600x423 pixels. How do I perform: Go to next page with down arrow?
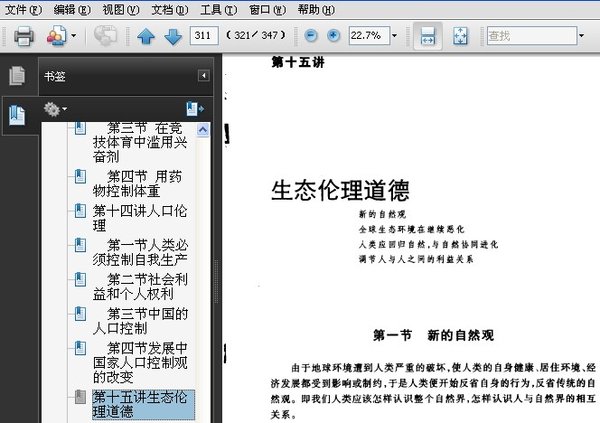[x=173, y=37]
